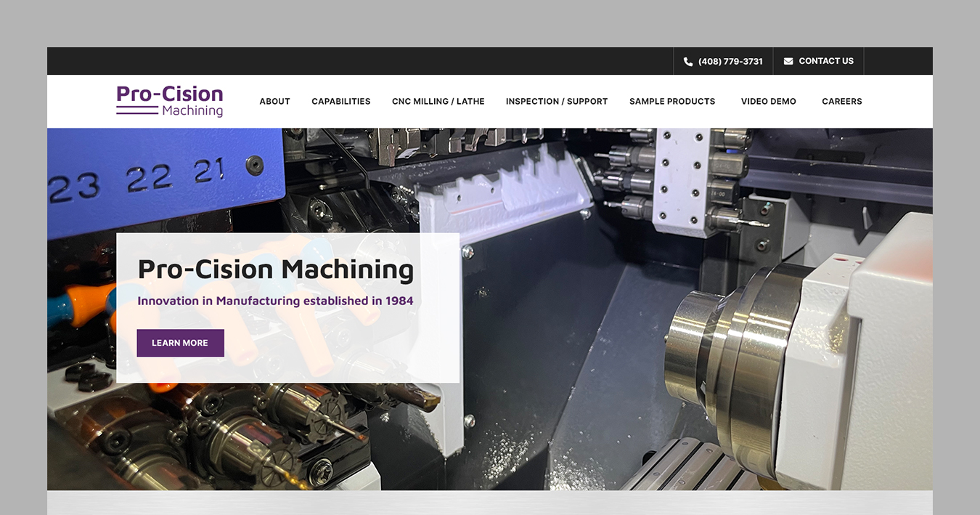Click the LEARN MORE button
980x515 pixels.
point(180,342)
